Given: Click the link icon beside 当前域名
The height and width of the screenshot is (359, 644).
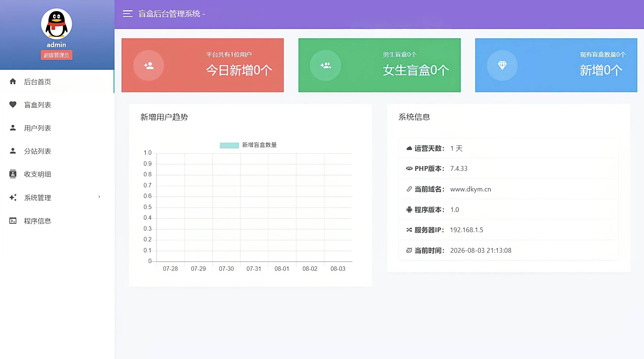Looking at the screenshot, I should coord(409,189).
